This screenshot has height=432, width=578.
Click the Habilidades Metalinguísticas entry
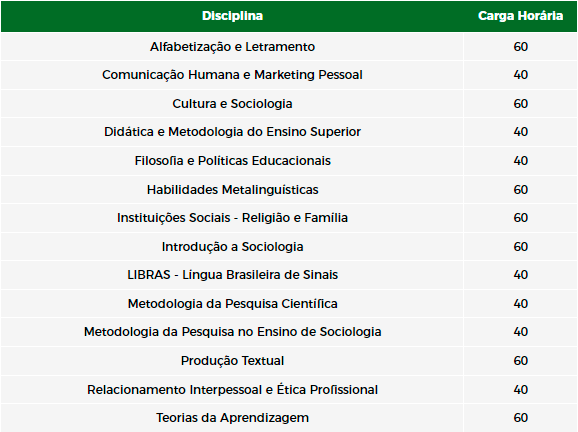(x=232, y=189)
